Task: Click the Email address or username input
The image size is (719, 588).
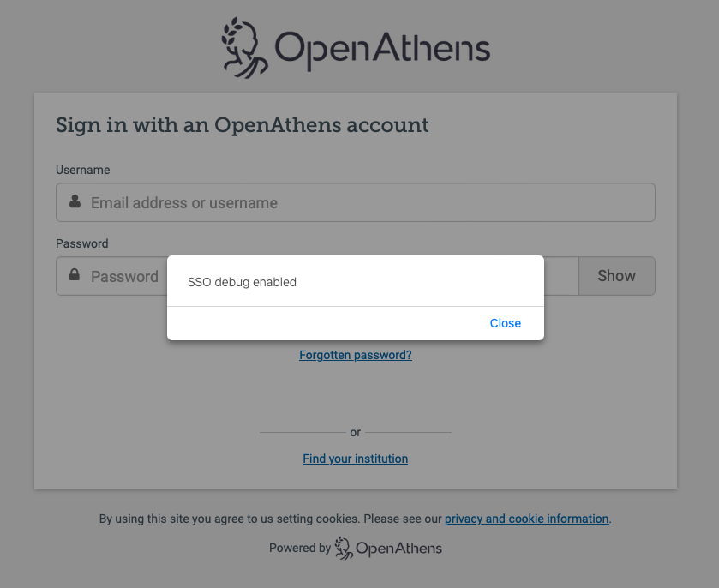Action: point(355,202)
